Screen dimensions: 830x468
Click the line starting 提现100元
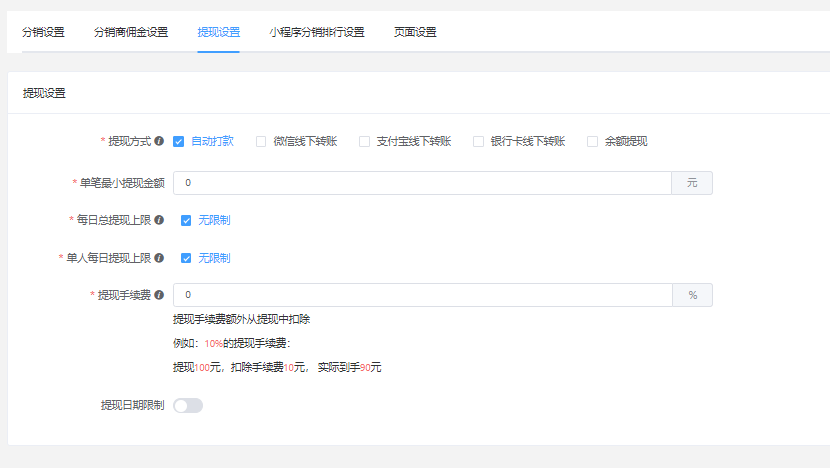pos(277,367)
